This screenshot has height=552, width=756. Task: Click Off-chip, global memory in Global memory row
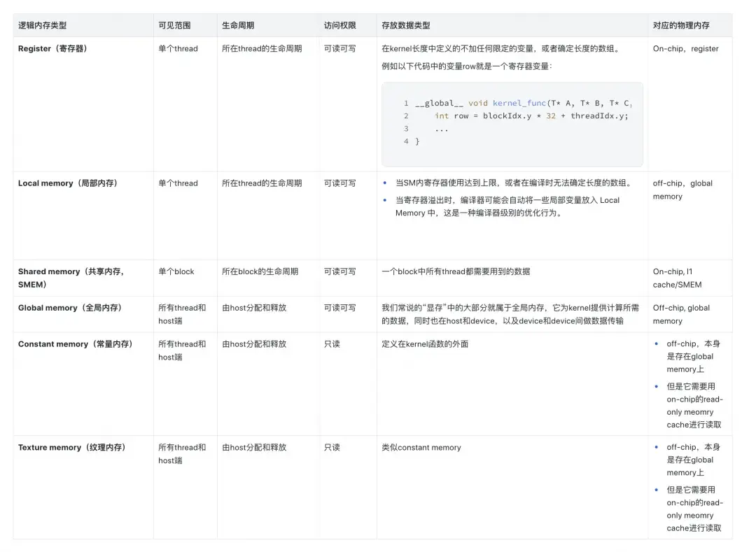[681, 314]
